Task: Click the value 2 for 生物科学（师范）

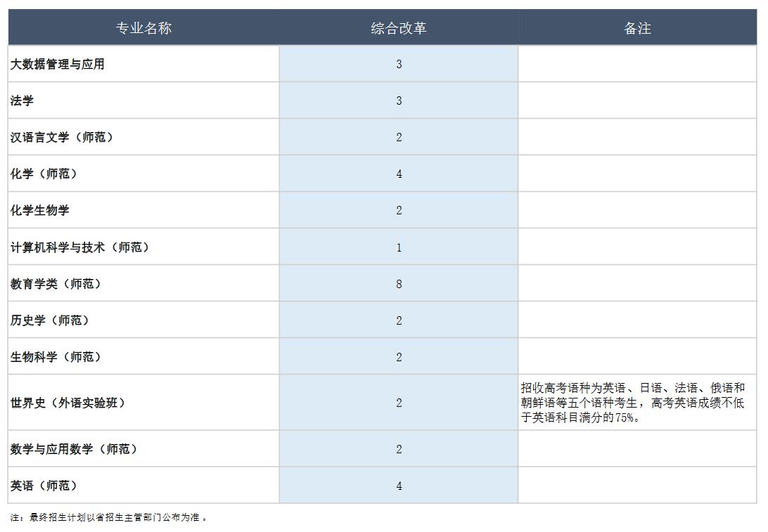Action: (x=399, y=357)
